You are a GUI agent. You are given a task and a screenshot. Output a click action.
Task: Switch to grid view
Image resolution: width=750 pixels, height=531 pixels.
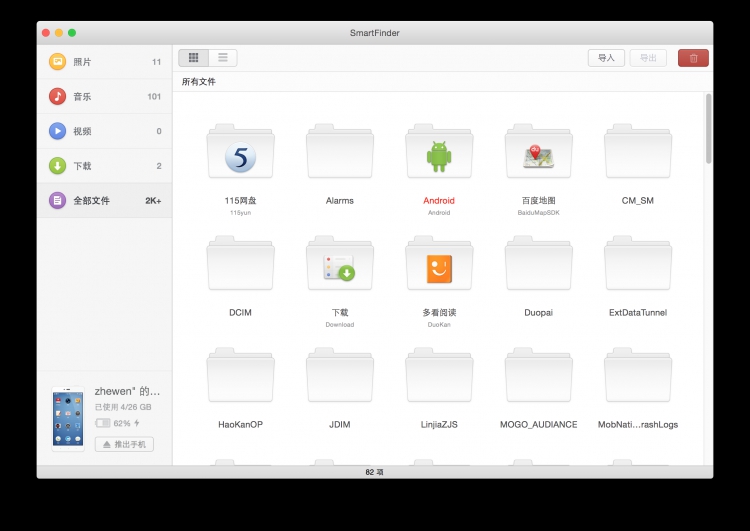click(193, 58)
